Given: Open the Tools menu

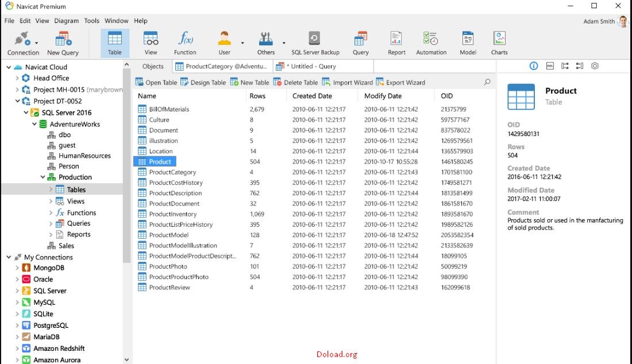Looking at the screenshot, I should pos(91,21).
